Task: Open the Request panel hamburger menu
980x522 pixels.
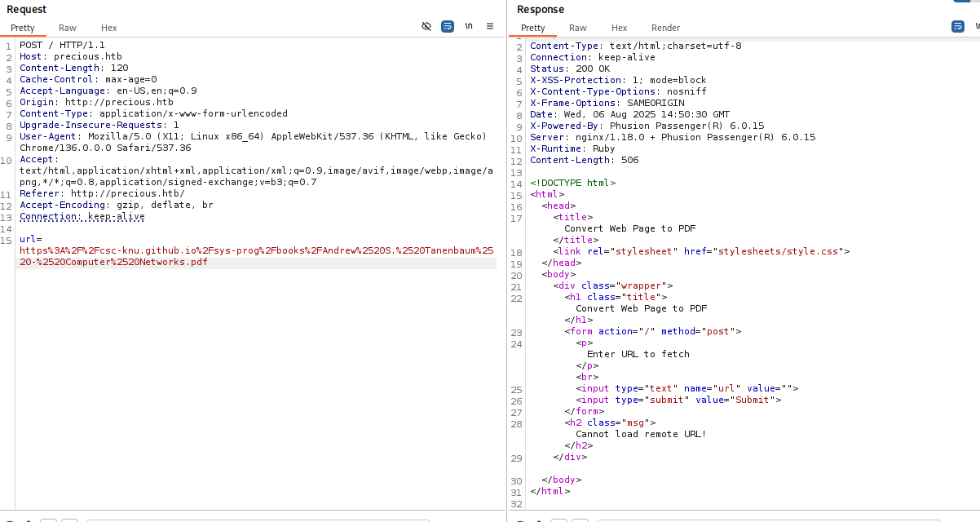Action: pos(490,26)
